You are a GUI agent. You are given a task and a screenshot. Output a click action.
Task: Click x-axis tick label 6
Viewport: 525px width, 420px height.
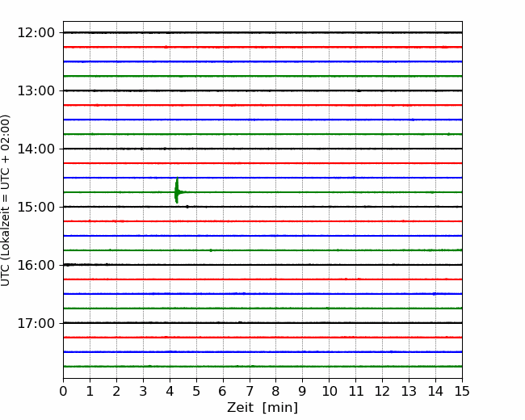223,391
